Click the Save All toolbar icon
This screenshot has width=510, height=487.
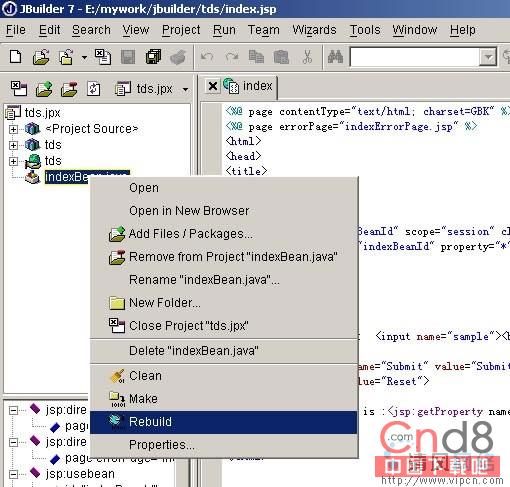153,57
